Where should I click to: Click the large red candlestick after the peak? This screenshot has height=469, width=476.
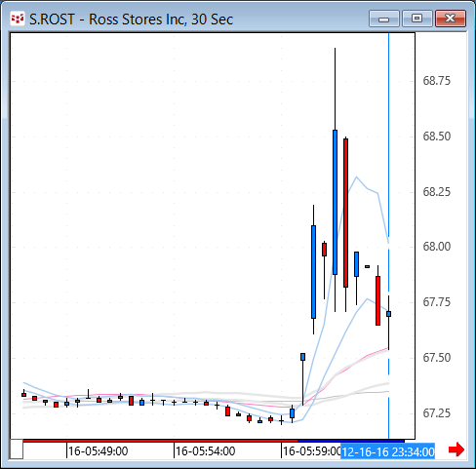coord(345,213)
